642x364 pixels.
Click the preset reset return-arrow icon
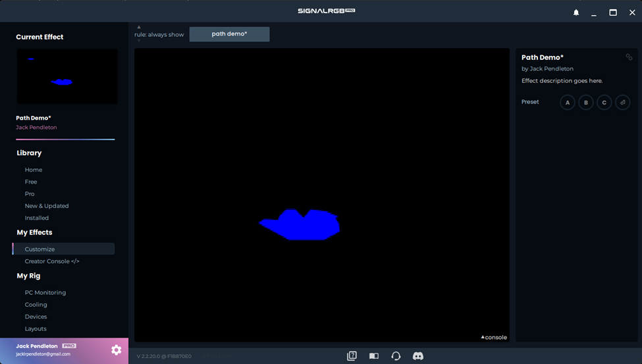click(622, 103)
